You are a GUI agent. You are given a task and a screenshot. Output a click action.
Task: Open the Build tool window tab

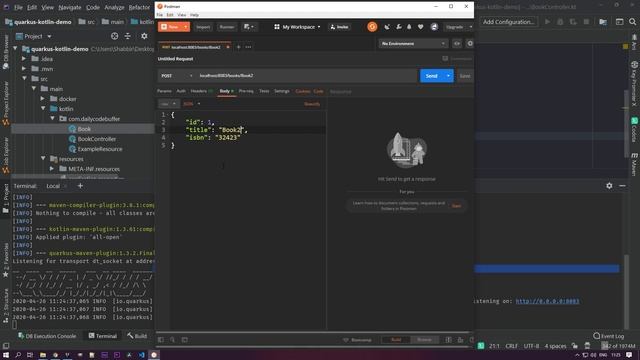pos(137,336)
